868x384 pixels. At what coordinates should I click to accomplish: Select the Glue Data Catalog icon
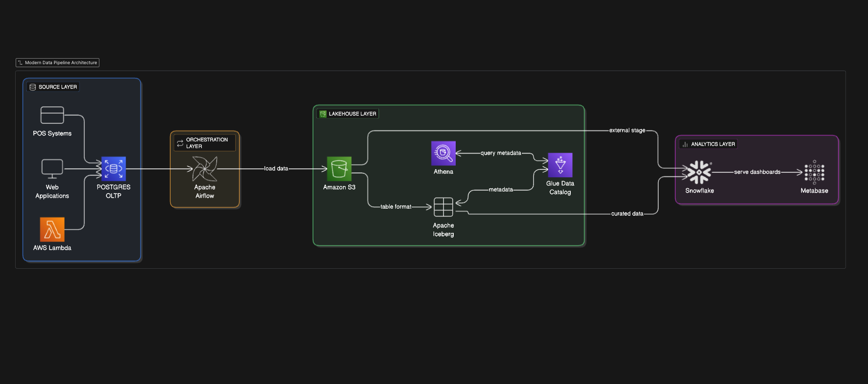click(x=560, y=165)
